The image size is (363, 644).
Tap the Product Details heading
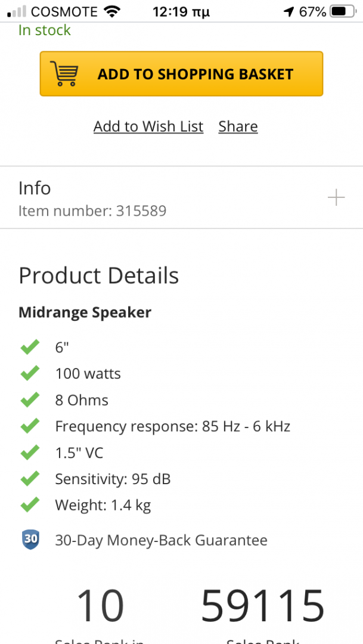[x=98, y=275]
